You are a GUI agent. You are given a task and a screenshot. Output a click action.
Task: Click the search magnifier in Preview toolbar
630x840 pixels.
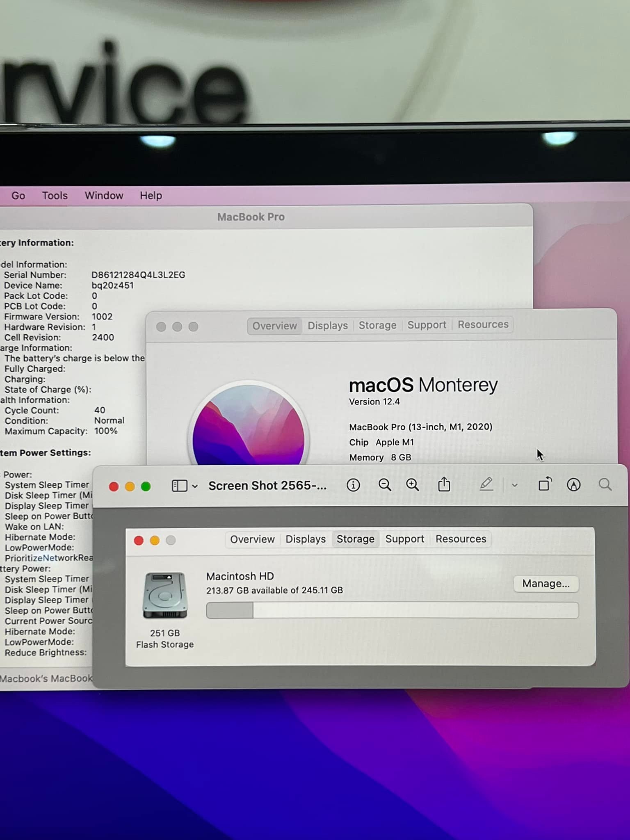(x=605, y=485)
